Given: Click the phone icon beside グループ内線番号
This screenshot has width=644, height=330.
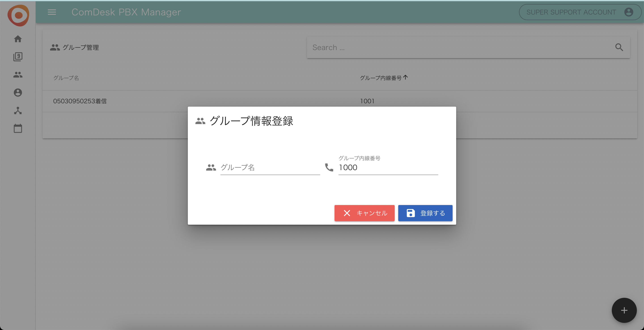Looking at the screenshot, I should point(329,167).
